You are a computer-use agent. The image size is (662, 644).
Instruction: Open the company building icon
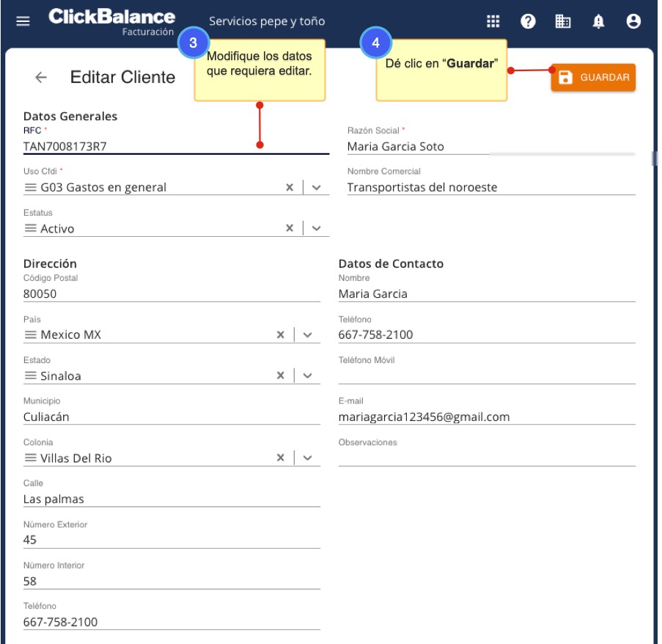[563, 21]
